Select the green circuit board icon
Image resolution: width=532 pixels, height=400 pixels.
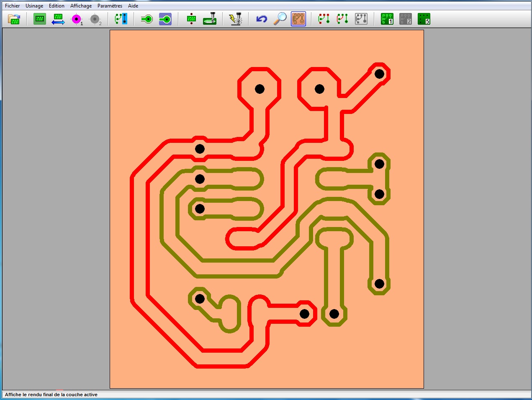point(40,19)
